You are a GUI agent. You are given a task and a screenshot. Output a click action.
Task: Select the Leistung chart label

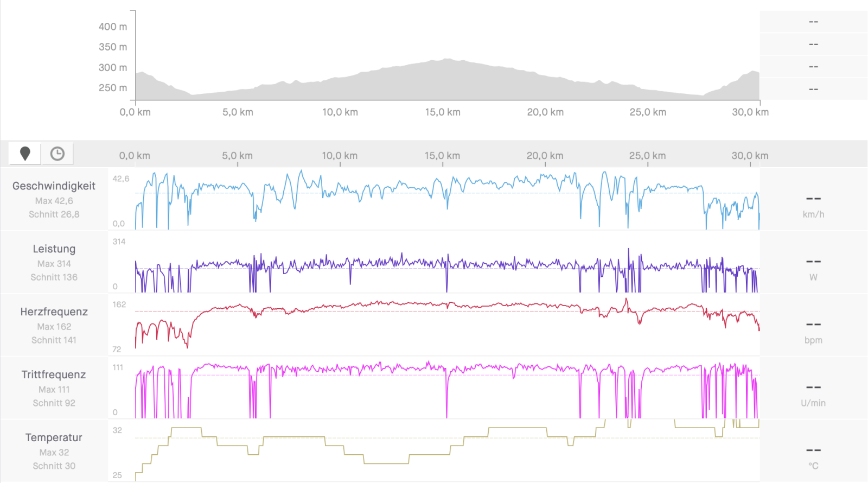click(x=54, y=249)
